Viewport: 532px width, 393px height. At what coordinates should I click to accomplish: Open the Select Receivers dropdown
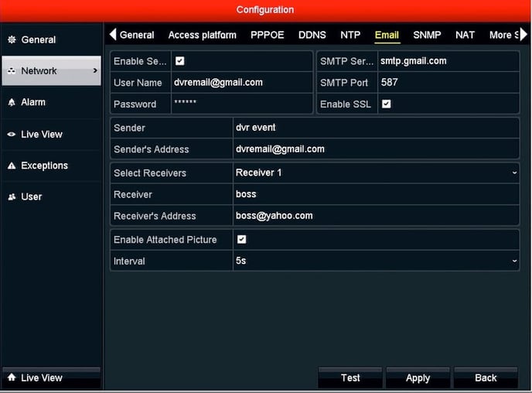[375, 173]
